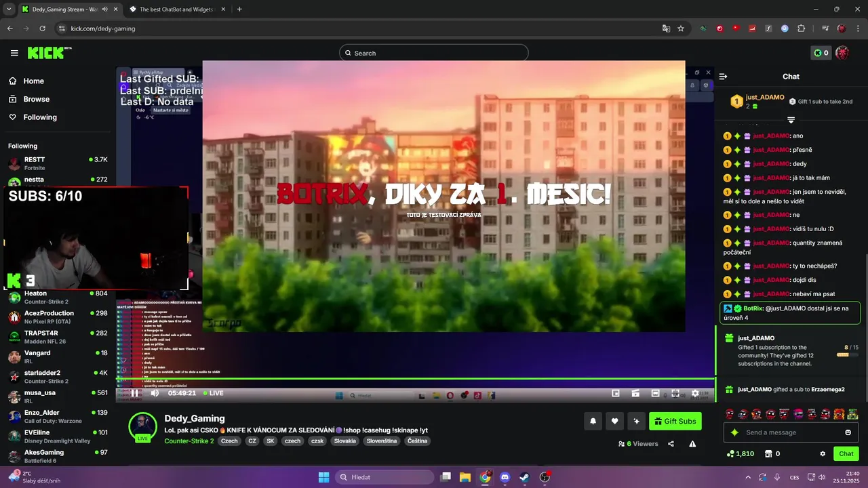
Task: Enter fullscreen in the stream player
Action: (x=675, y=393)
